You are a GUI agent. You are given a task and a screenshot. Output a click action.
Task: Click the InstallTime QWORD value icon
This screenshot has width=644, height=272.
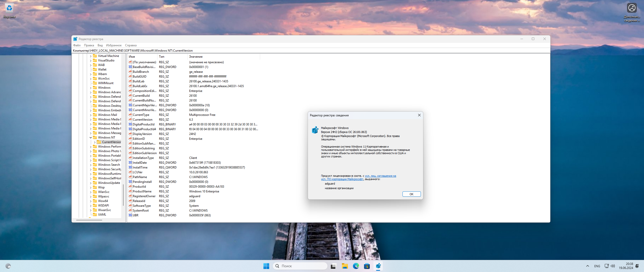(x=130, y=167)
